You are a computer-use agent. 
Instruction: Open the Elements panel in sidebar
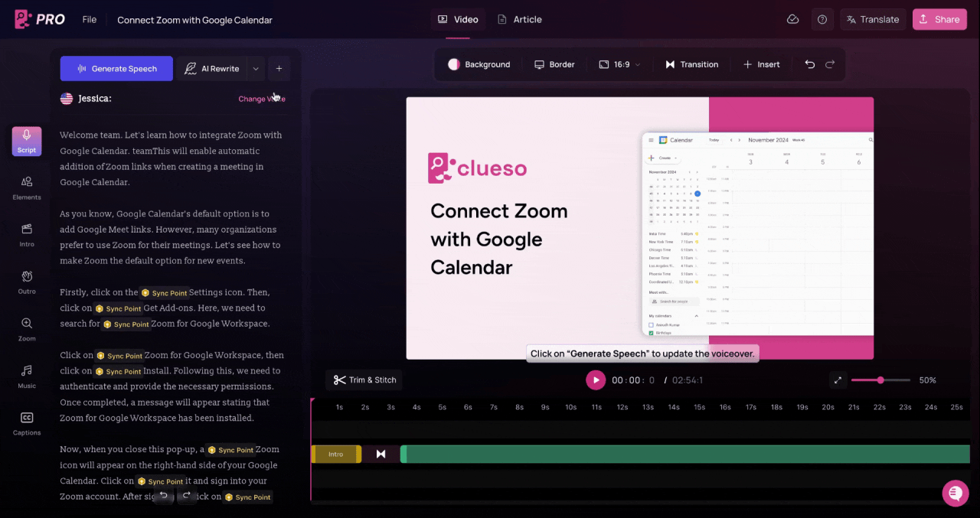coord(27,188)
